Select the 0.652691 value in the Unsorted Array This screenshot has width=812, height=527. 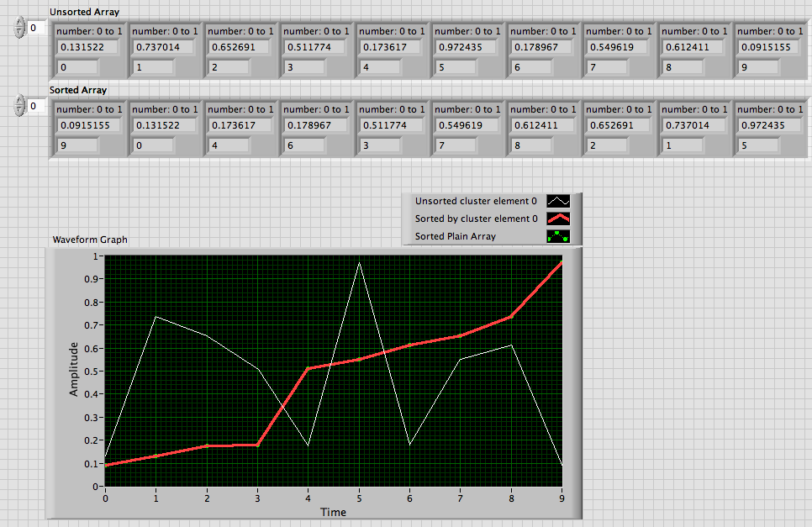239,47
